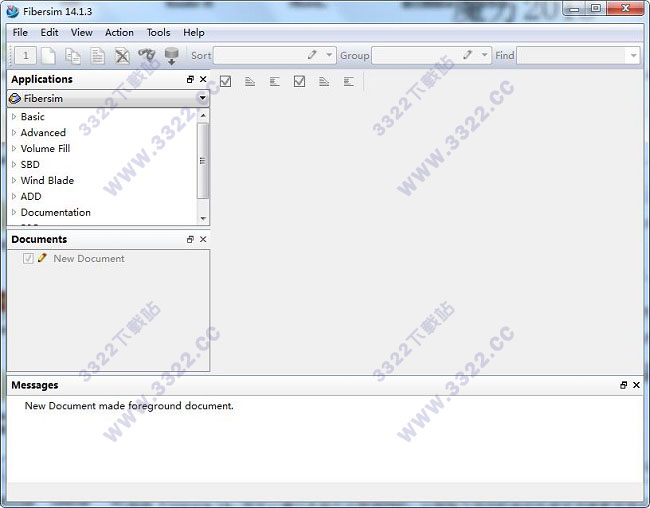Select the Advanced tree item
The height and width of the screenshot is (508, 650).
click(43, 132)
